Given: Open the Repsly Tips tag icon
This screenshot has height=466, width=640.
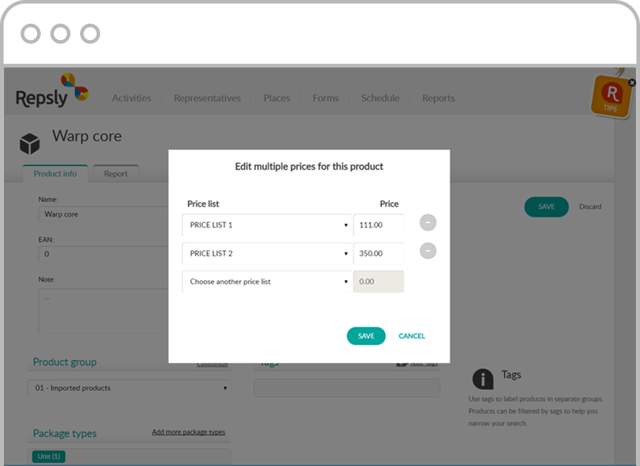Looking at the screenshot, I should (x=611, y=97).
